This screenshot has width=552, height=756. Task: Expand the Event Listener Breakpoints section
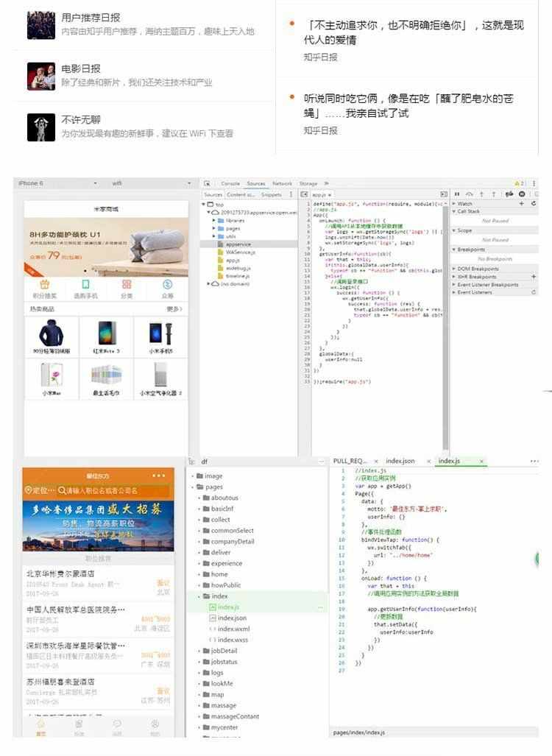[454, 284]
